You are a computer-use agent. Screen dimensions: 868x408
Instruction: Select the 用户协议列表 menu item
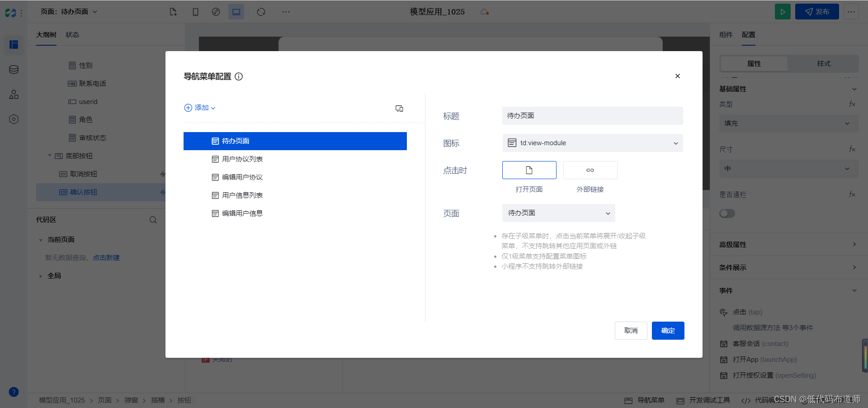(295, 159)
